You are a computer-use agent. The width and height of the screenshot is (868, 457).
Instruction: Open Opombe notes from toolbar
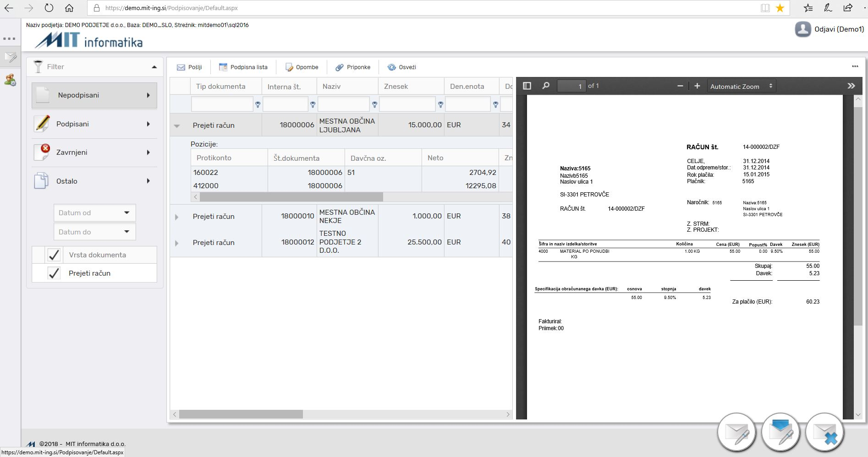click(302, 67)
